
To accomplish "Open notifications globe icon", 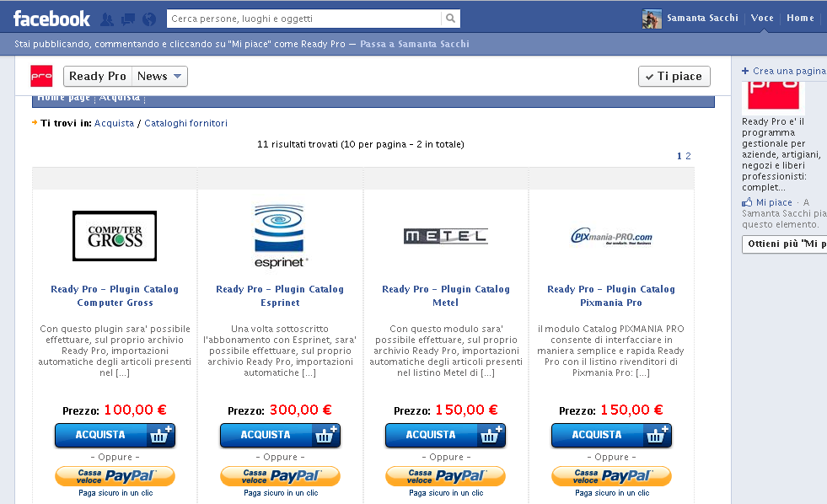I will coord(149,19).
